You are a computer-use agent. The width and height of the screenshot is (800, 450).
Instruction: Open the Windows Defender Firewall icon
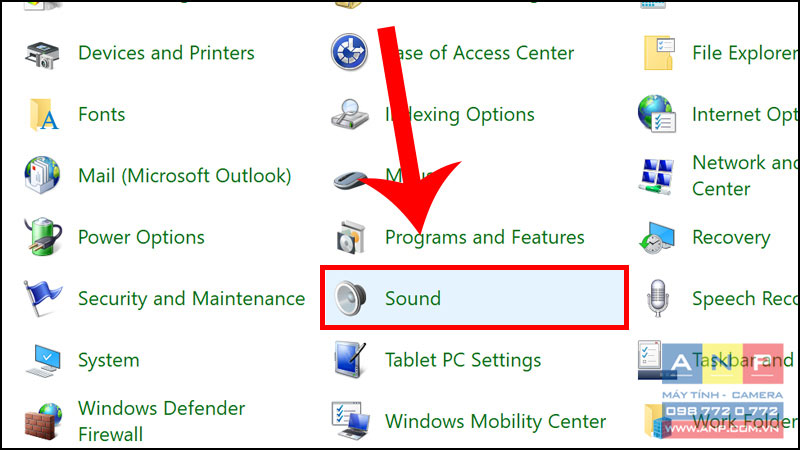tap(43, 421)
